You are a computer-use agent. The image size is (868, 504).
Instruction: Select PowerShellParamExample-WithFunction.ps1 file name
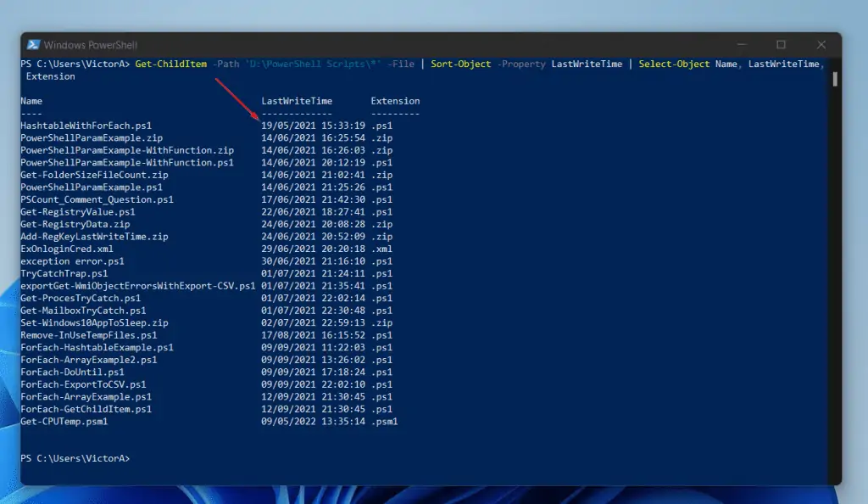point(127,162)
